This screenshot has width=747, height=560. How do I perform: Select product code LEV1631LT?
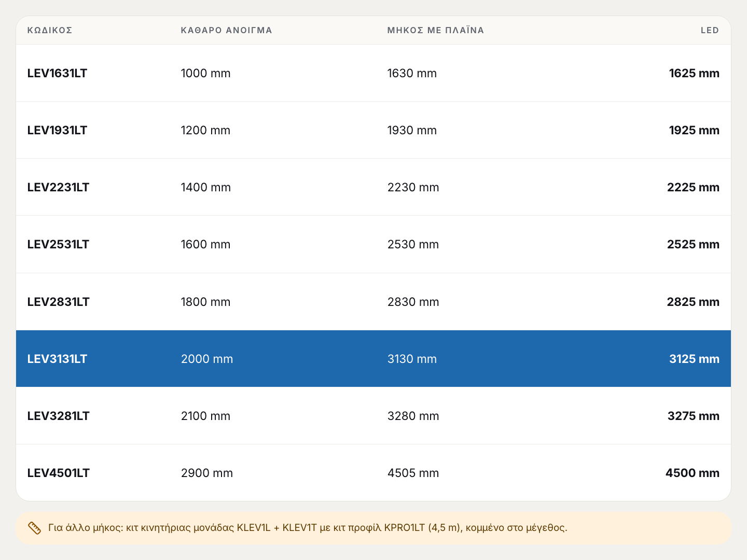[x=57, y=73]
